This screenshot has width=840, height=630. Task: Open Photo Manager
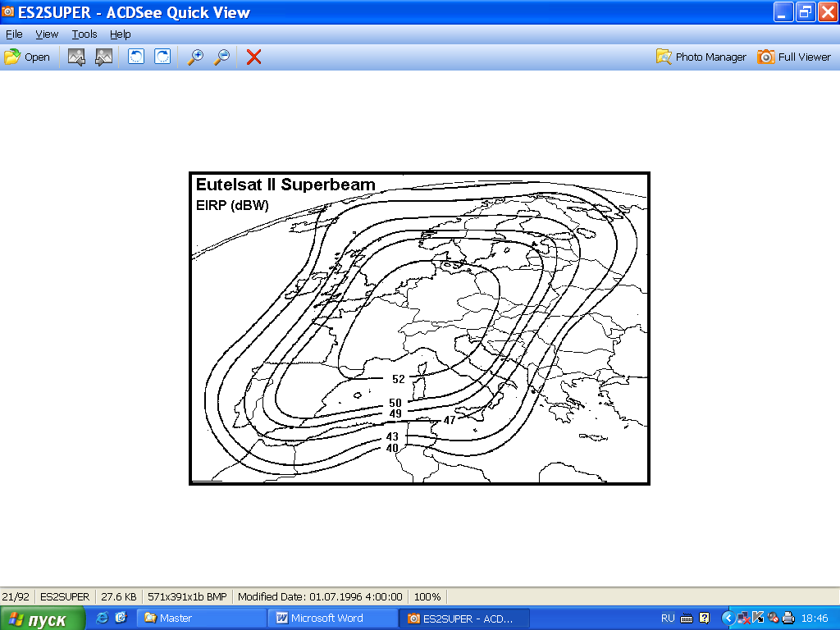701,57
